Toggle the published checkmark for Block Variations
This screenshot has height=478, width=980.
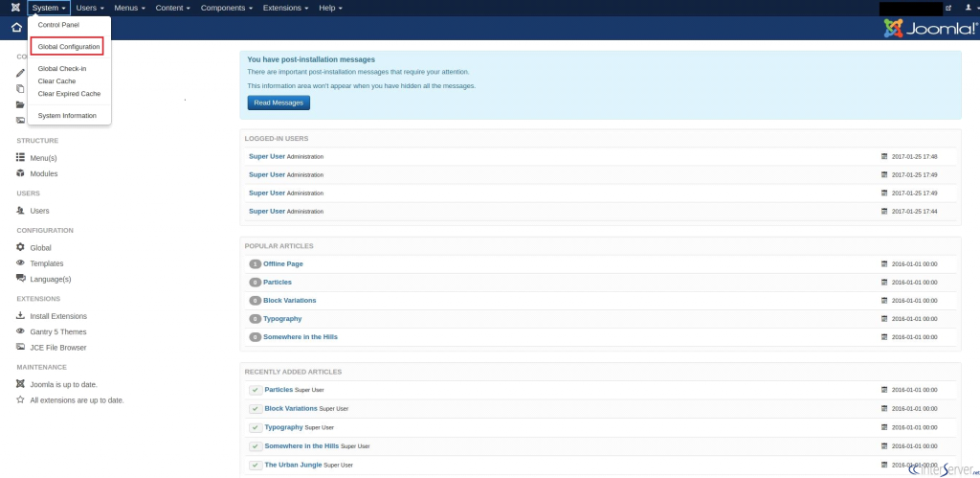pos(255,409)
